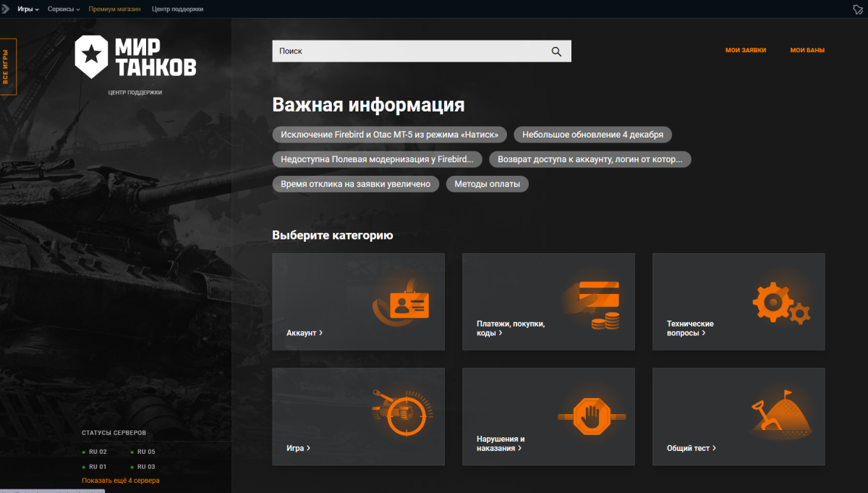Open the Методы оплаты info tag
The image size is (868, 493).
(487, 185)
